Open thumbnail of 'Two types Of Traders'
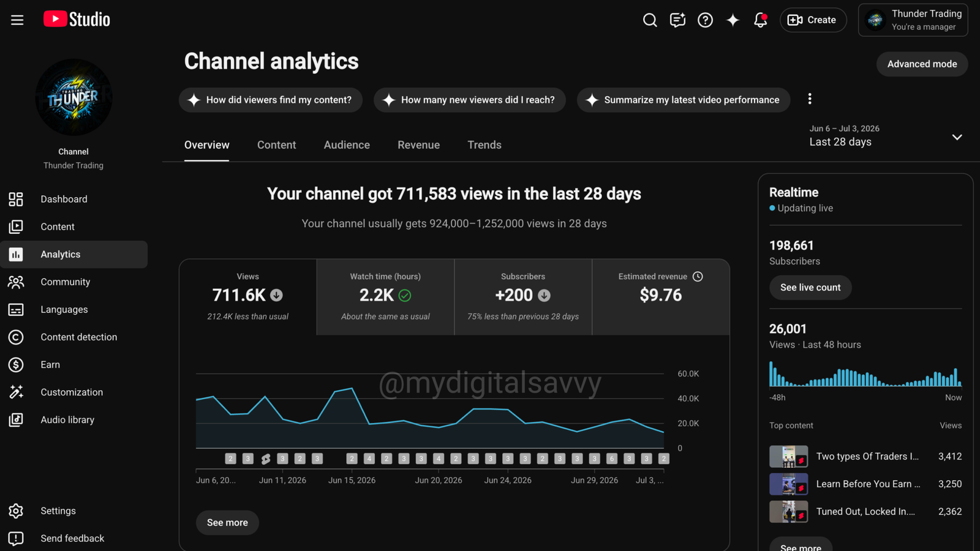Viewport: 980px width, 551px height. coord(788,456)
